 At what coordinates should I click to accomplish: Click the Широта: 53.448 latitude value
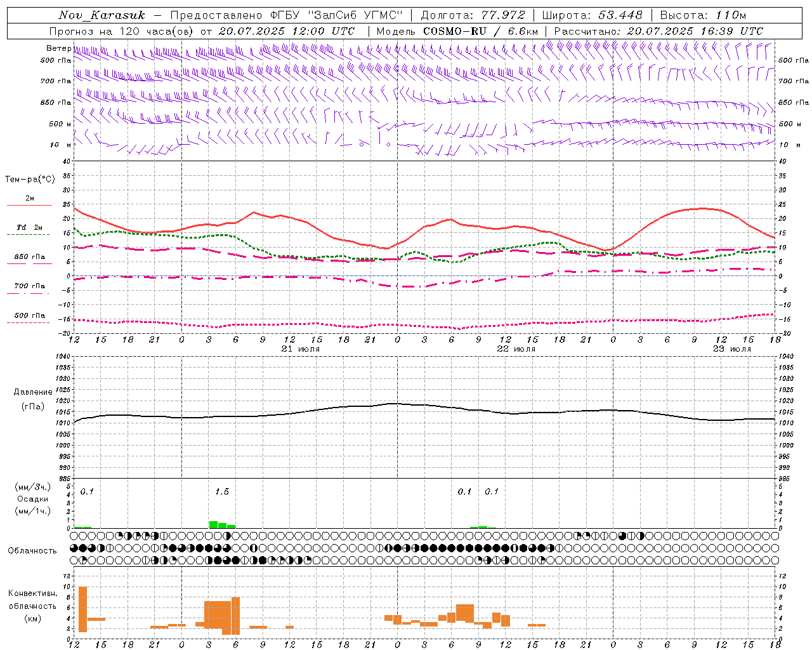pos(593,15)
